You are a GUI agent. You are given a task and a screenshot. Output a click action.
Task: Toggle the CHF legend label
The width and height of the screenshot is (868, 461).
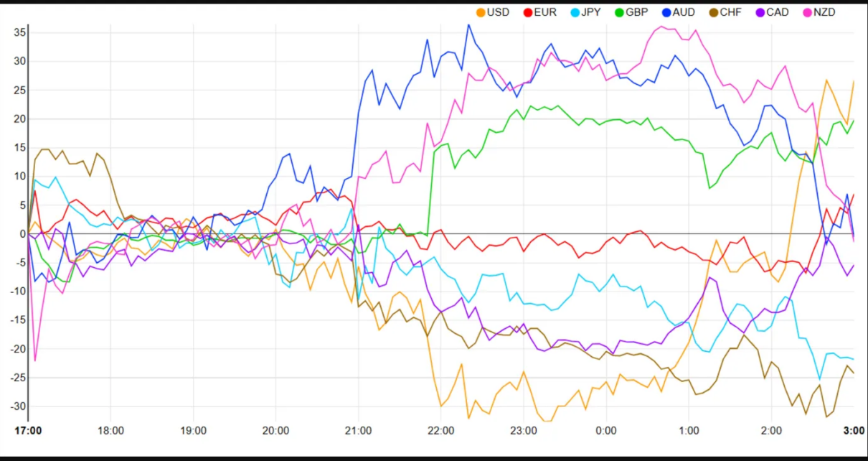(x=732, y=12)
